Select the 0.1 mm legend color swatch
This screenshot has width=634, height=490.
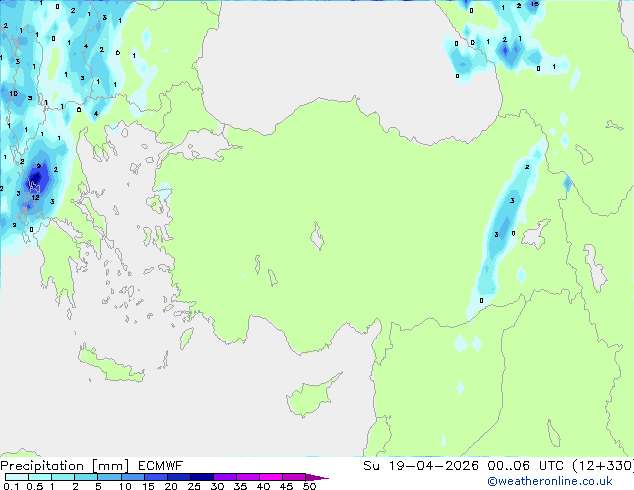(17, 477)
